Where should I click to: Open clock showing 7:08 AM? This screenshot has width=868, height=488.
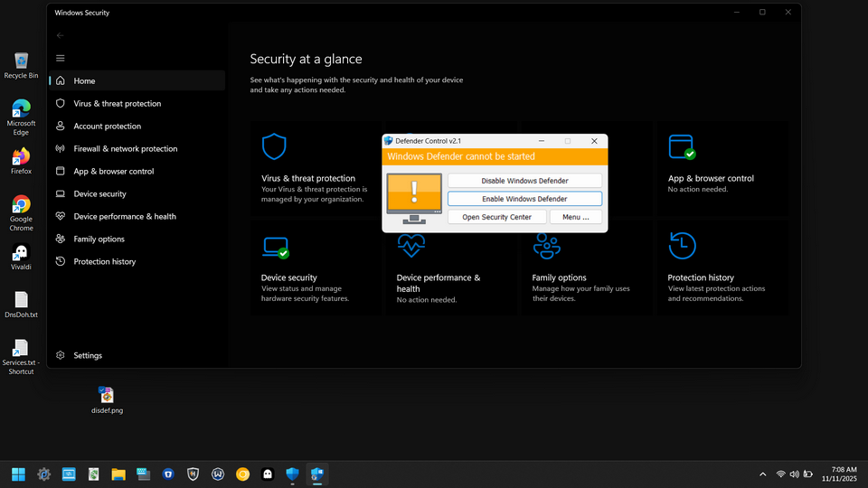click(839, 474)
